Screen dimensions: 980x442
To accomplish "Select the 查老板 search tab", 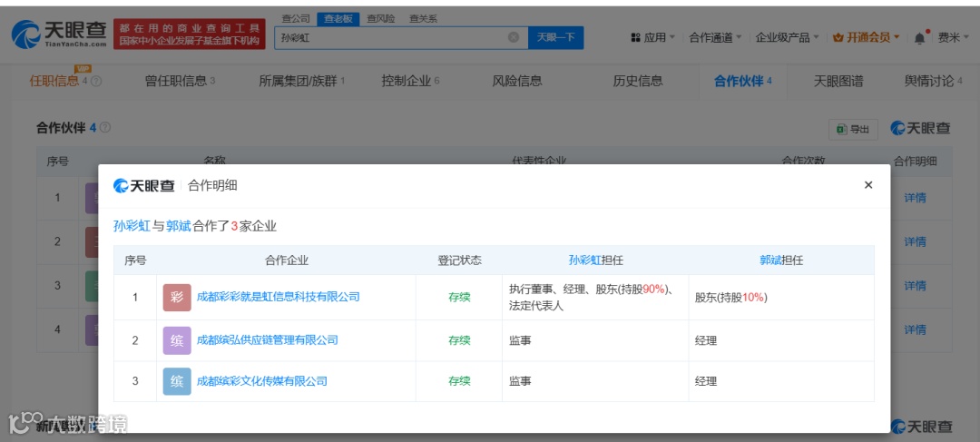I will 338,19.
